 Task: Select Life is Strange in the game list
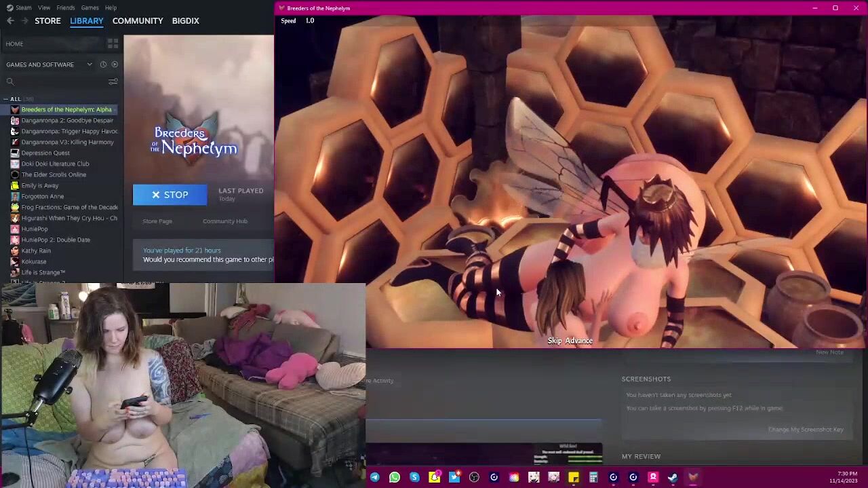click(x=43, y=272)
